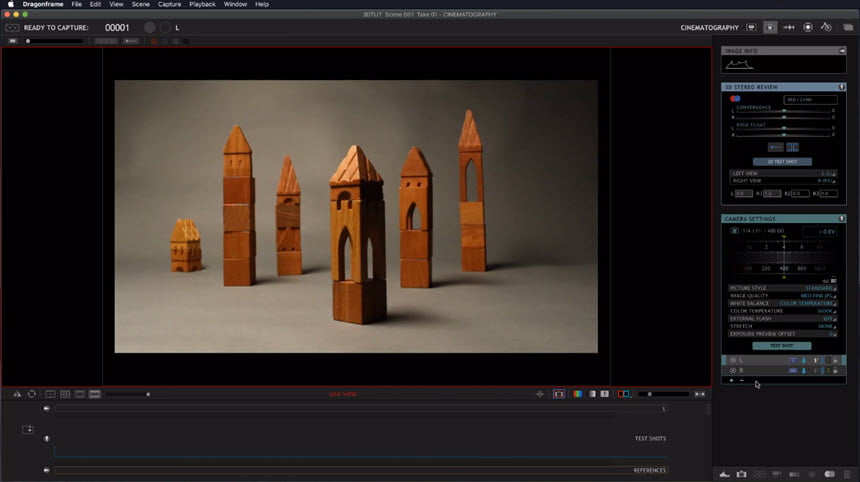860x482 pixels.
Task: Toggle the grid overlay icon
Action: pyautogui.click(x=65, y=394)
